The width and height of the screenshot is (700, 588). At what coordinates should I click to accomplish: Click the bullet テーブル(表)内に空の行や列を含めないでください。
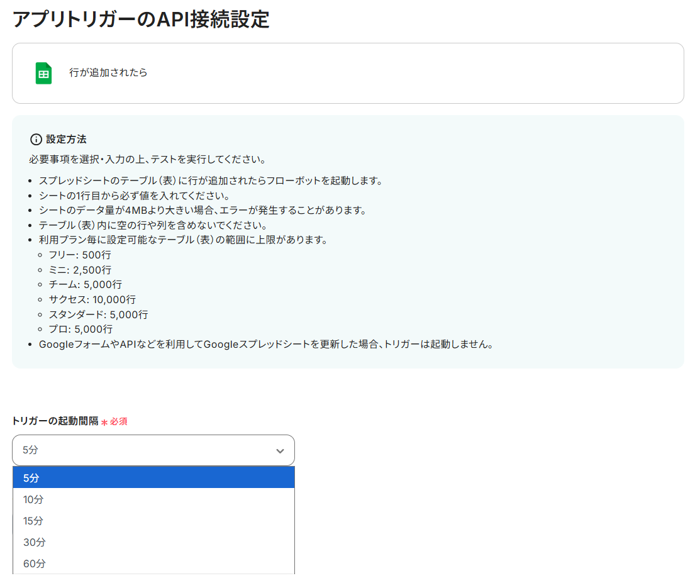tap(153, 225)
